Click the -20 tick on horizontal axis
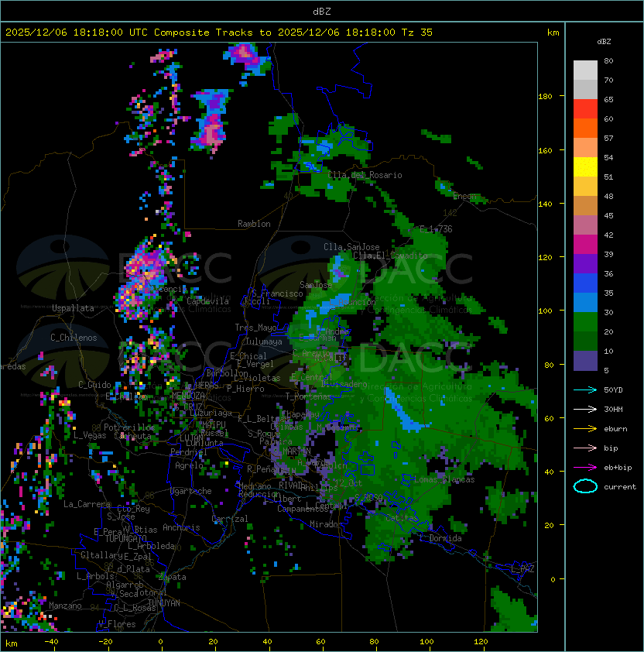The width and height of the screenshot is (644, 652). point(105,642)
